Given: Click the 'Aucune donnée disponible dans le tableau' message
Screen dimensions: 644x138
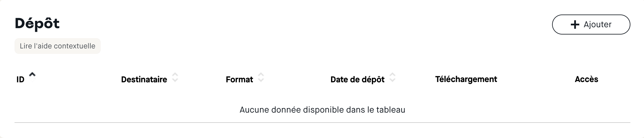Looking at the screenshot, I should tap(322, 110).
